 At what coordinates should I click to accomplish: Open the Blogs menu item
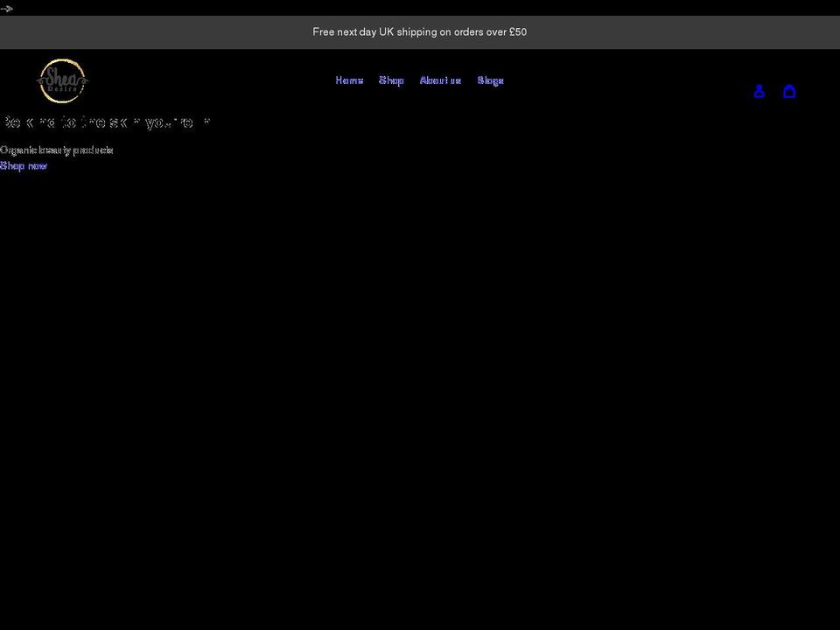point(491,80)
